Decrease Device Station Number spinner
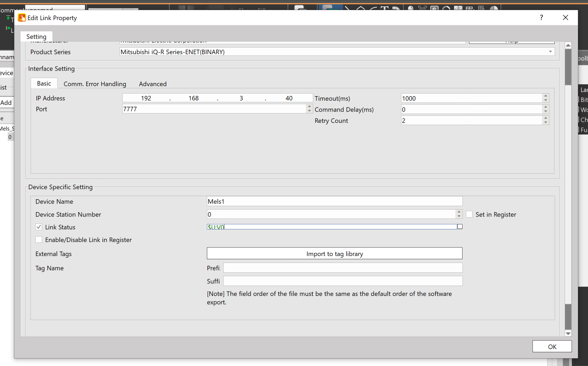The width and height of the screenshot is (588, 366). (x=459, y=216)
